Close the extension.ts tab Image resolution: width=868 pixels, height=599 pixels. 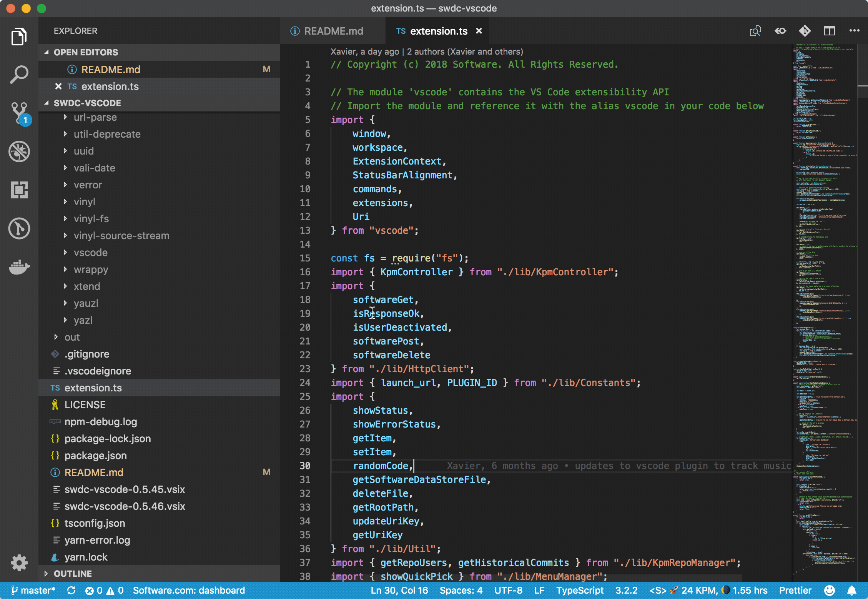479,31
